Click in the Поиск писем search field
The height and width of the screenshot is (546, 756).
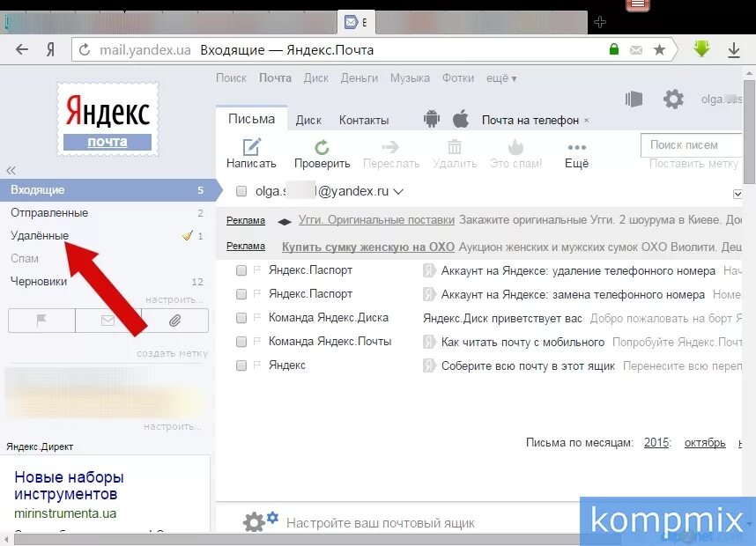tap(691, 145)
